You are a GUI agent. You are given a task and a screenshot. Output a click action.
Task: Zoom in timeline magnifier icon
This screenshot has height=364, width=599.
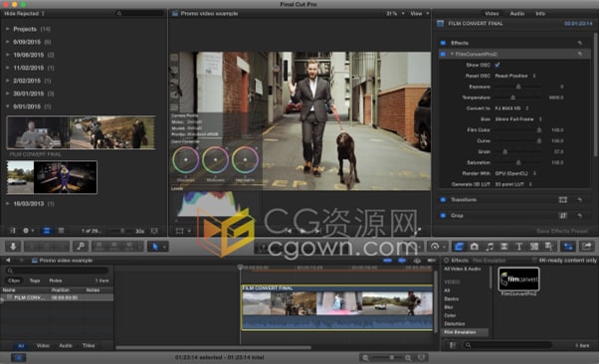click(408, 357)
